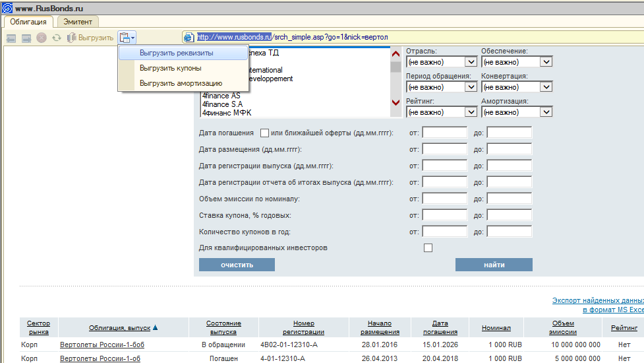This screenshot has height=363, width=644.
Task: Expand the Обеспечение dropdown
Action: [516, 62]
